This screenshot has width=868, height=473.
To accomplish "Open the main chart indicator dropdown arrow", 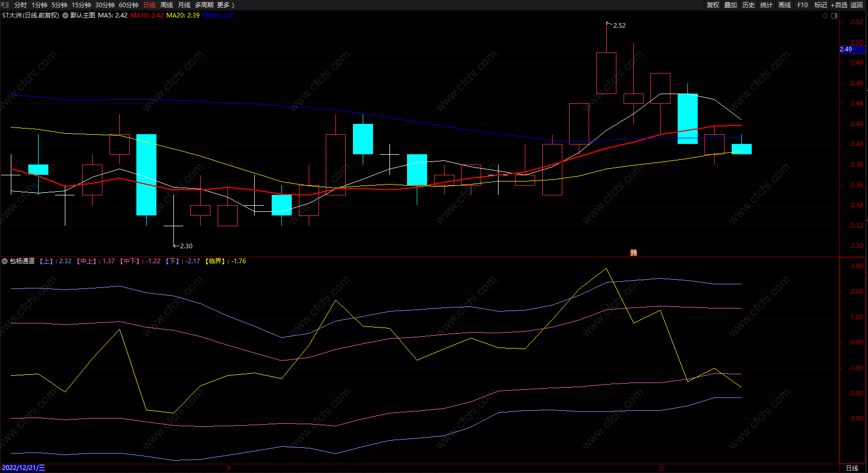I will pos(65,15).
